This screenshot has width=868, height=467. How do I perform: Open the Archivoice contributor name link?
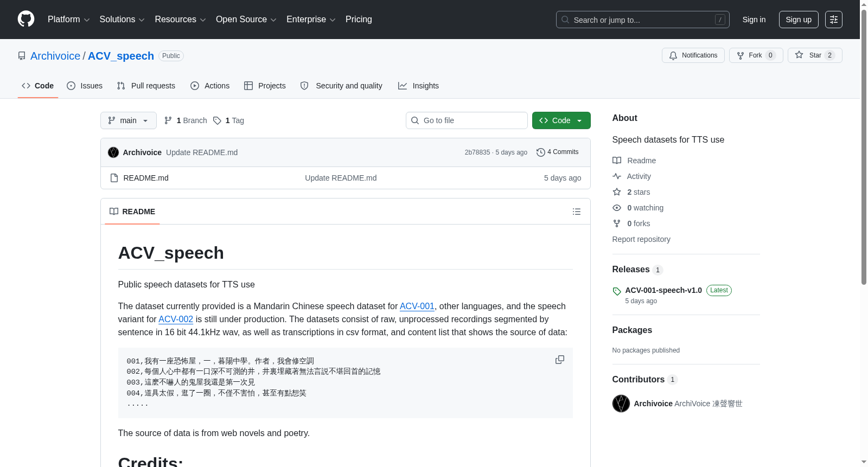tap(653, 404)
